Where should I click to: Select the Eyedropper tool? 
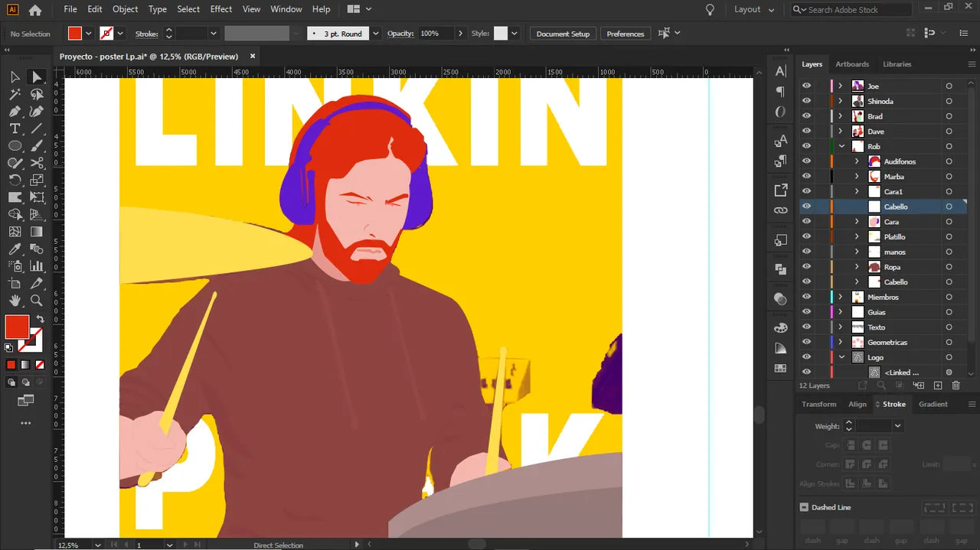pyautogui.click(x=15, y=249)
